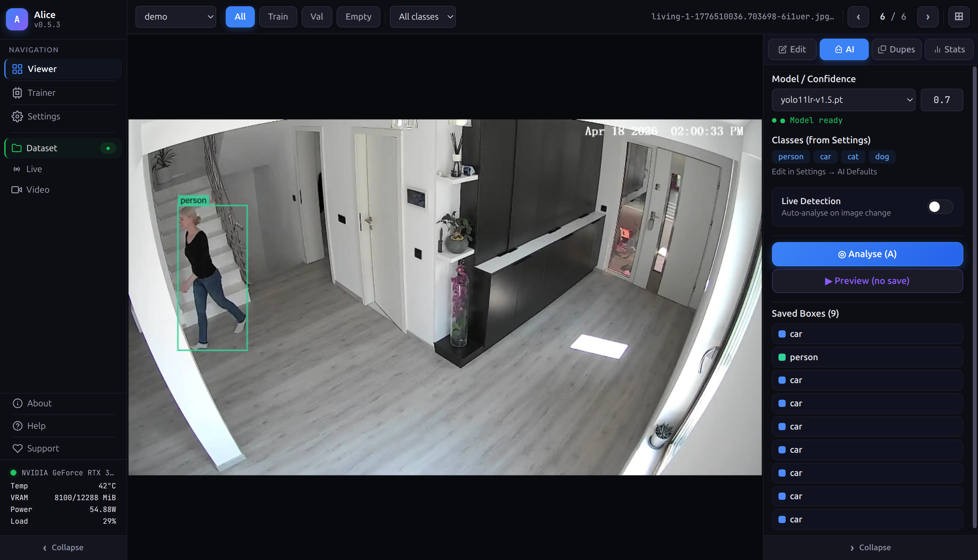Expand the All classes dropdown
Screen dimensions: 978x560
click(422, 17)
